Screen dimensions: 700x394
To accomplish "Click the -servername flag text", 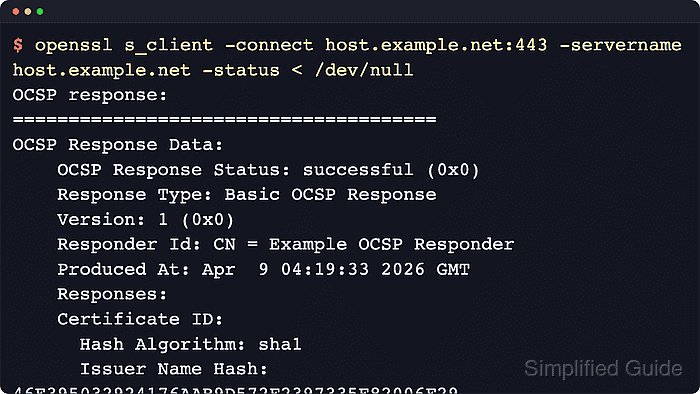I will coord(621,45).
